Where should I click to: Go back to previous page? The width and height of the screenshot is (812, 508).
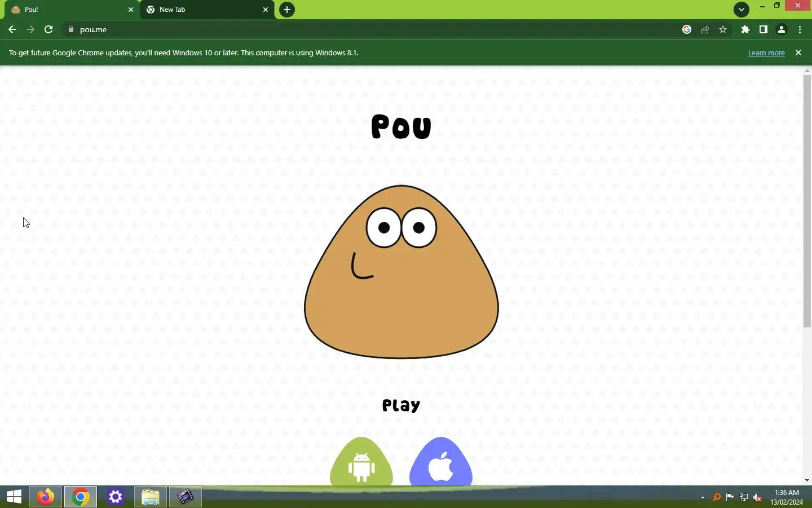tap(12, 29)
